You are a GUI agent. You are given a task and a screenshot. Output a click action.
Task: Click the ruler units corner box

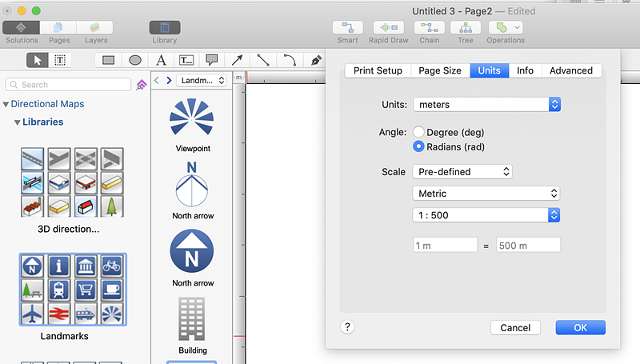(238, 78)
